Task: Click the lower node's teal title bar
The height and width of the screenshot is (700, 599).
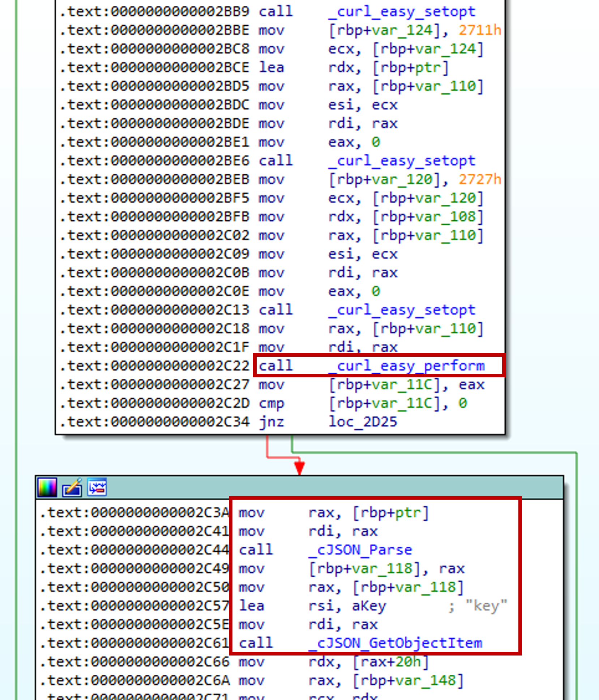Action: pos(325,487)
